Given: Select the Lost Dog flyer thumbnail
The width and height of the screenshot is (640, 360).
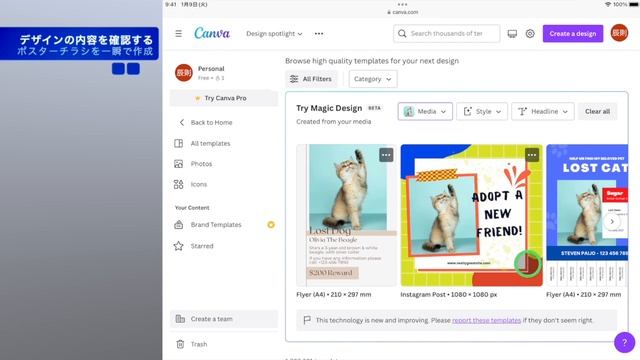Looking at the screenshot, I should [x=346, y=215].
